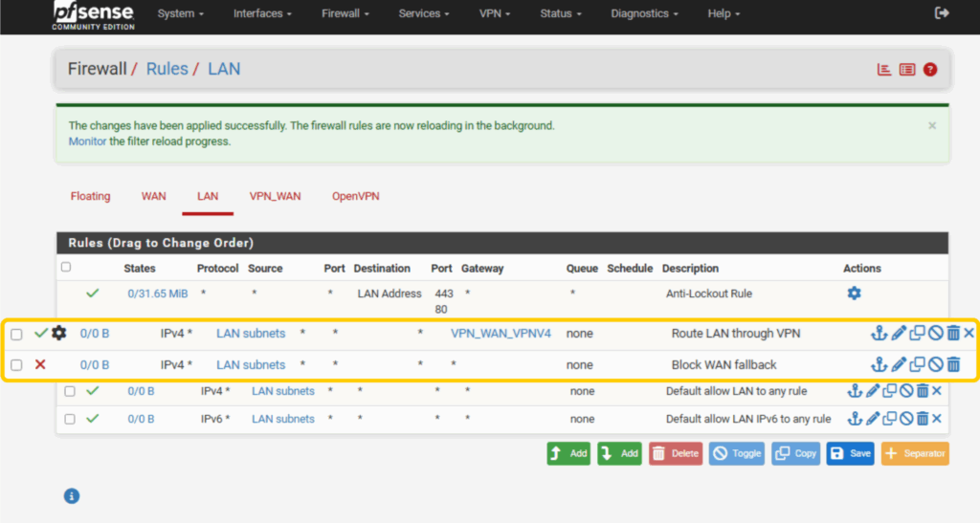
Task: Switch to the OpenVPN tab
Action: 355,196
